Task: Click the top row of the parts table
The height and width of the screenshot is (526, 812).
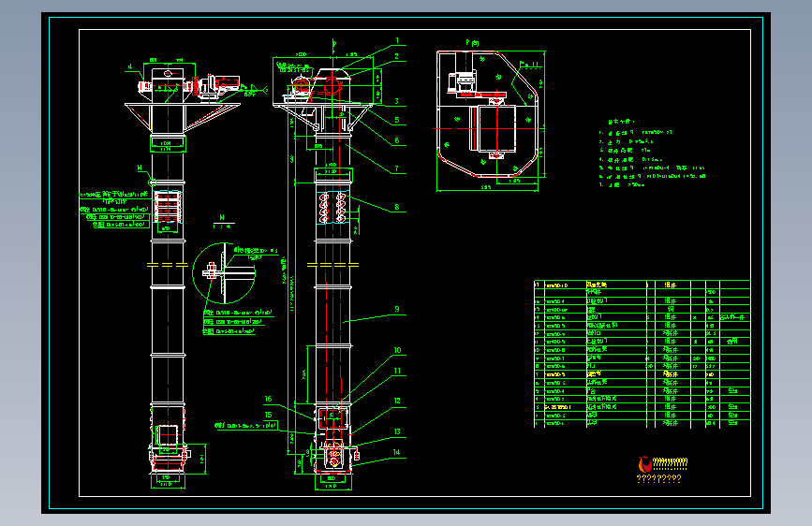Action: point(642,285)
